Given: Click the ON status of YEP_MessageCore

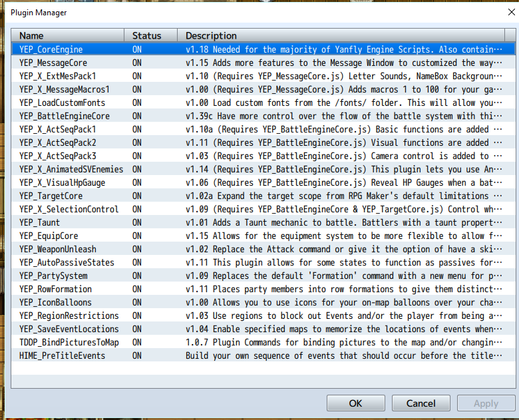Looking at the screenshot, I should (x=137, y=63).
